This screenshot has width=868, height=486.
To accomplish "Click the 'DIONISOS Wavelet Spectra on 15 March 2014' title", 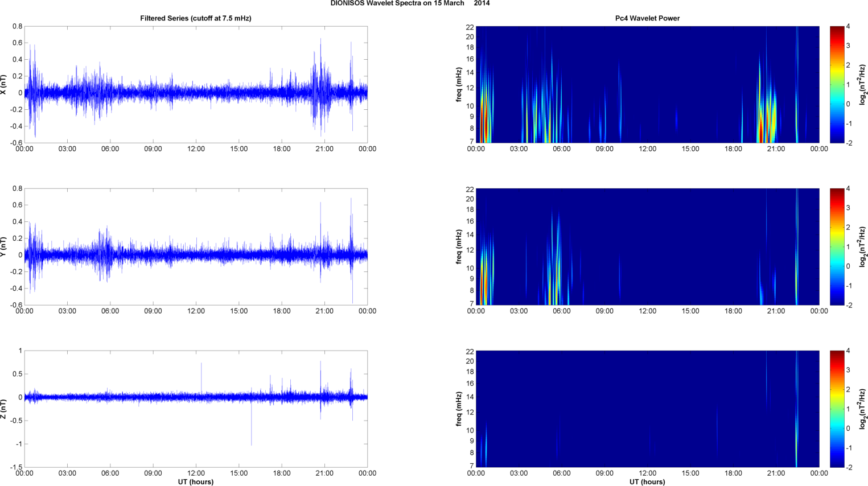I will [410, 3].
